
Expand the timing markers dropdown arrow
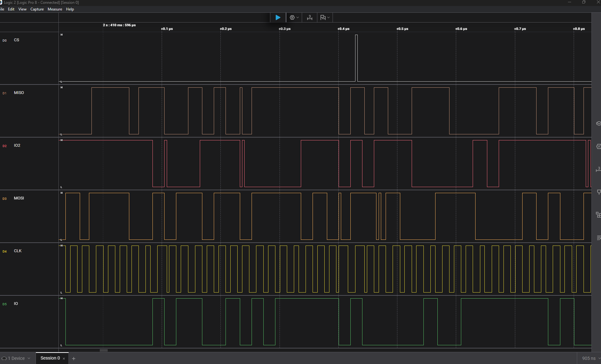328,17
